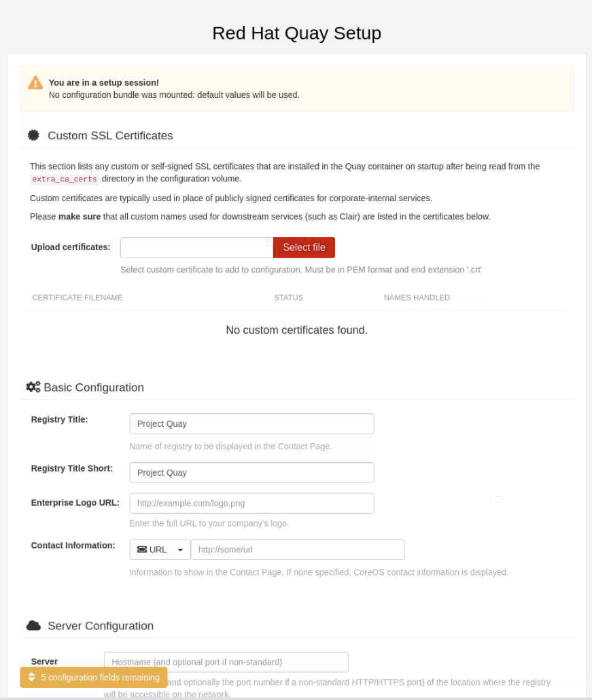
Task: Click the NAMES HANDLED column header
Action: click(x=417, y=298)
